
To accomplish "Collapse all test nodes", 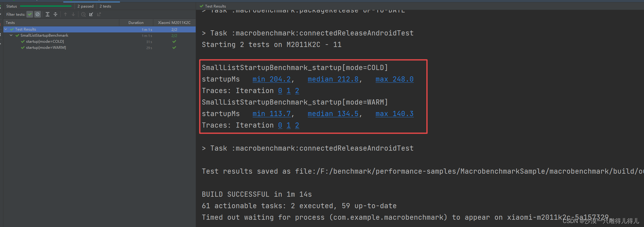I will click(x=55, y=14).
